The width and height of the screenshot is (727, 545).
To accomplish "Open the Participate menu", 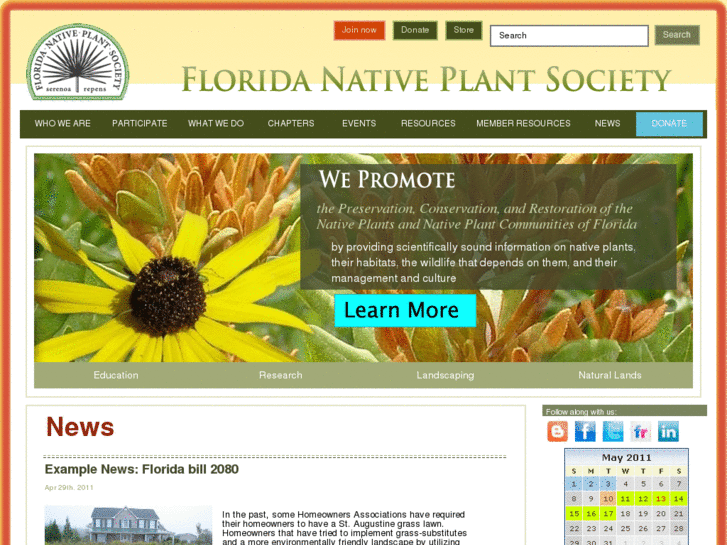I will point(140,124).
